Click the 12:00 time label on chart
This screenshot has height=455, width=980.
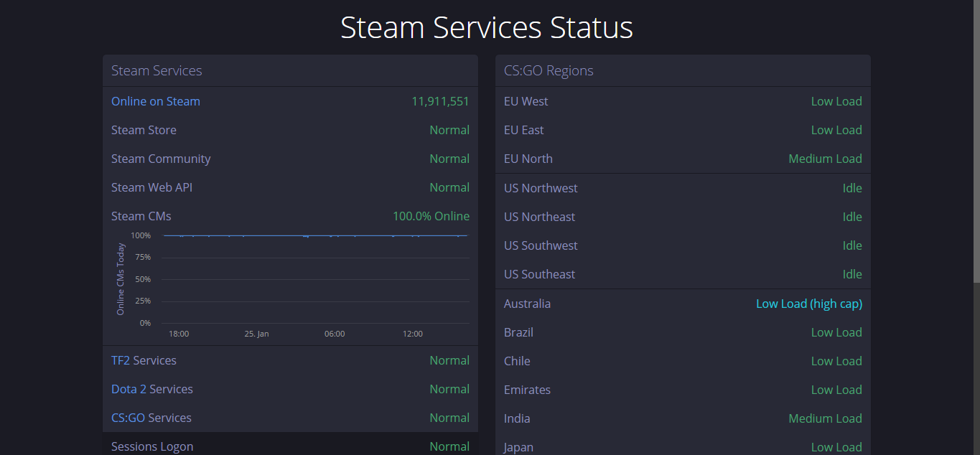coord(413,334)
